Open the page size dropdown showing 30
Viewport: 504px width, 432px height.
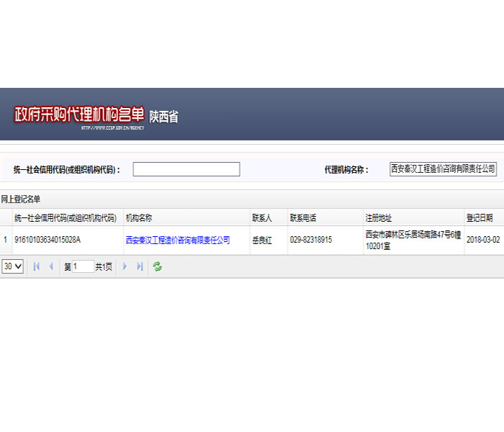tap(12, 266)
